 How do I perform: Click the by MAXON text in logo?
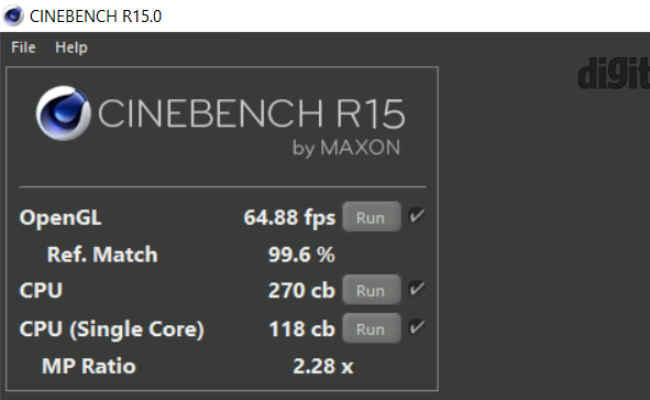pyautogui.click(x=346, y=148)
